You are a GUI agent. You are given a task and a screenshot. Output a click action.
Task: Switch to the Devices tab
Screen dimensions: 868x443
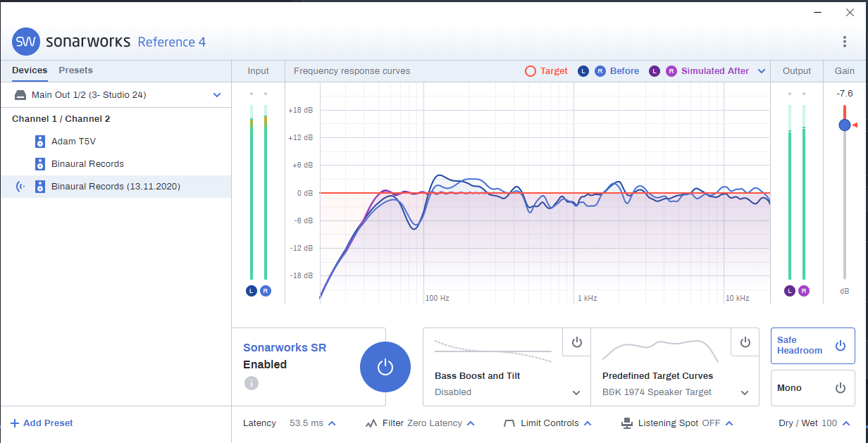30,70
